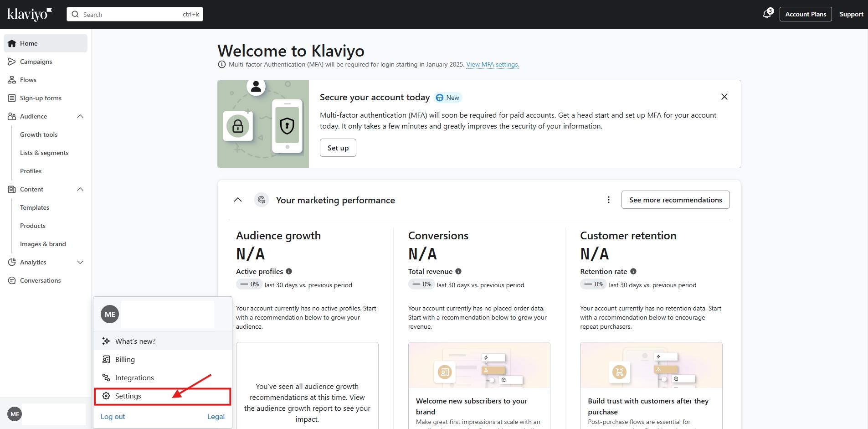This screenshot has width=868, height=429.
Task: Click the search magnifier icon
Action: tap(75, 14)
